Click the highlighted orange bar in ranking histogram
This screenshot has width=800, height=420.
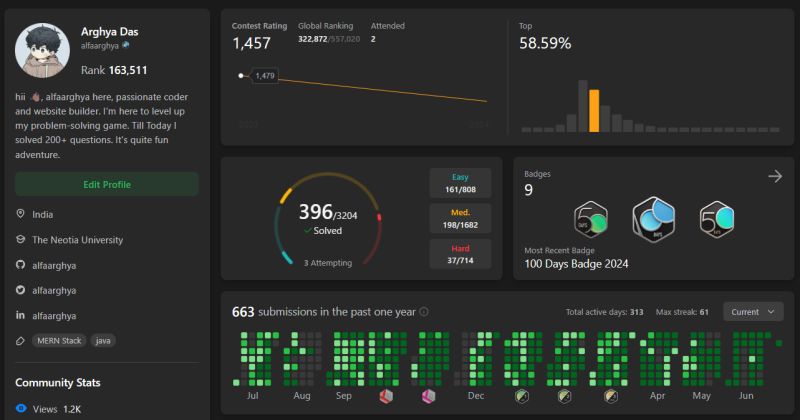594,111
